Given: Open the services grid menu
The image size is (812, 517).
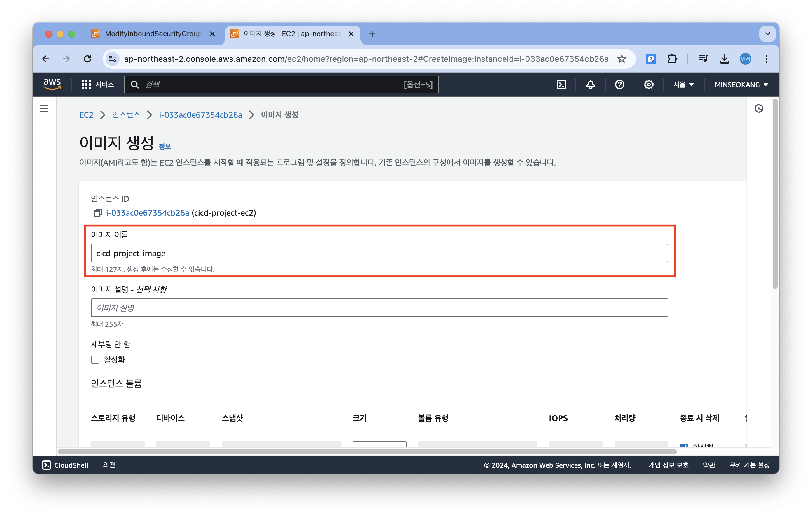Looking at the screenshot, I should [86, 85].
